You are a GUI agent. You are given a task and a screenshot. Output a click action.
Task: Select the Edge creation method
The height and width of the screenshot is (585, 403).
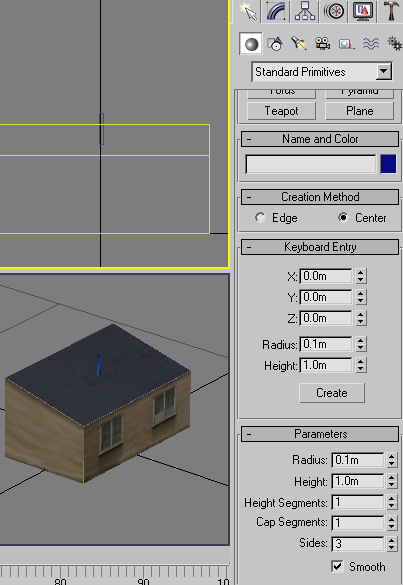tap(276, 218)
